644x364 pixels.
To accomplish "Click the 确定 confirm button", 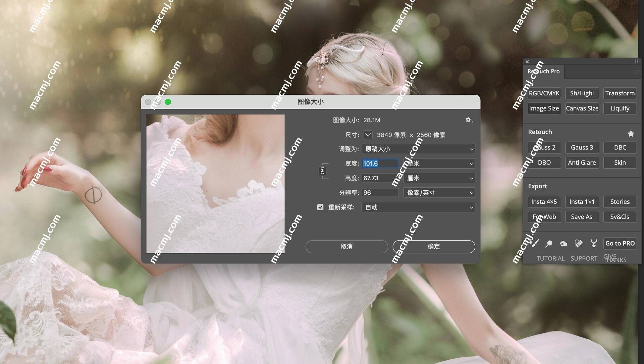I will point(433,246).
